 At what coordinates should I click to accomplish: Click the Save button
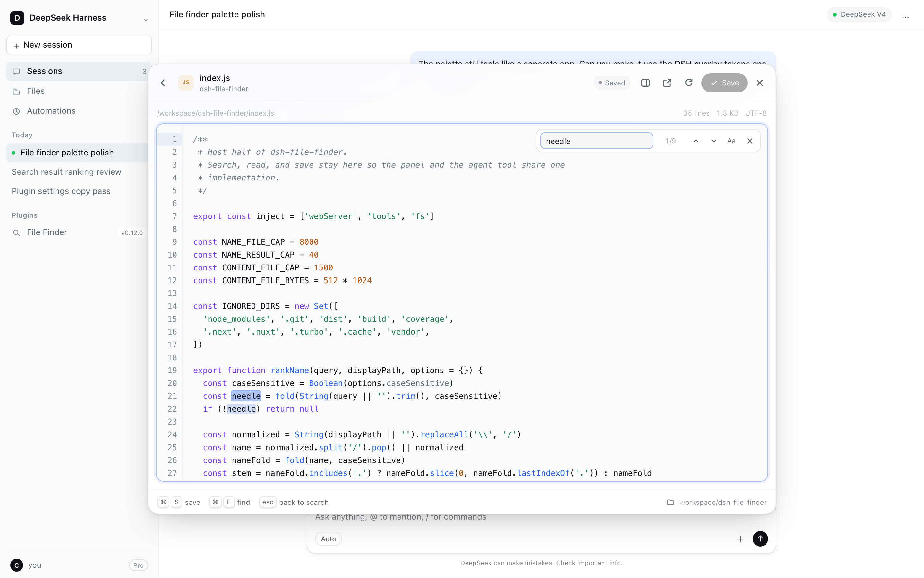724,83
